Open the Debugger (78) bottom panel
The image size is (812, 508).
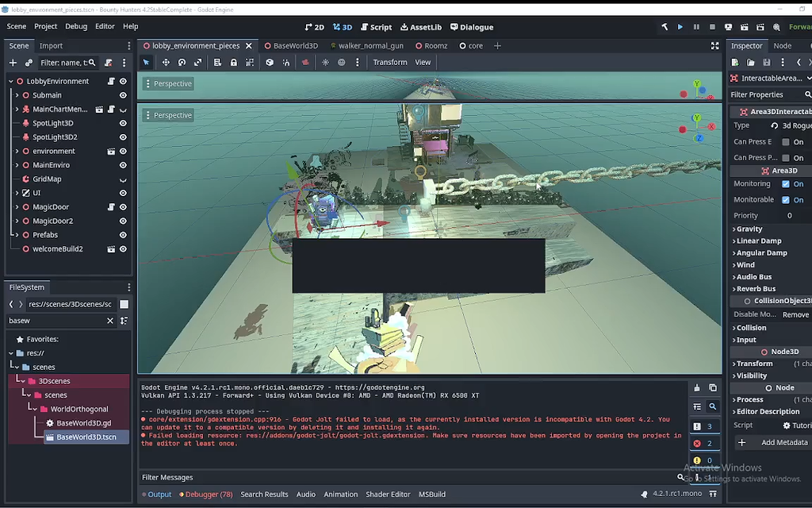click(x=206, y=495)
